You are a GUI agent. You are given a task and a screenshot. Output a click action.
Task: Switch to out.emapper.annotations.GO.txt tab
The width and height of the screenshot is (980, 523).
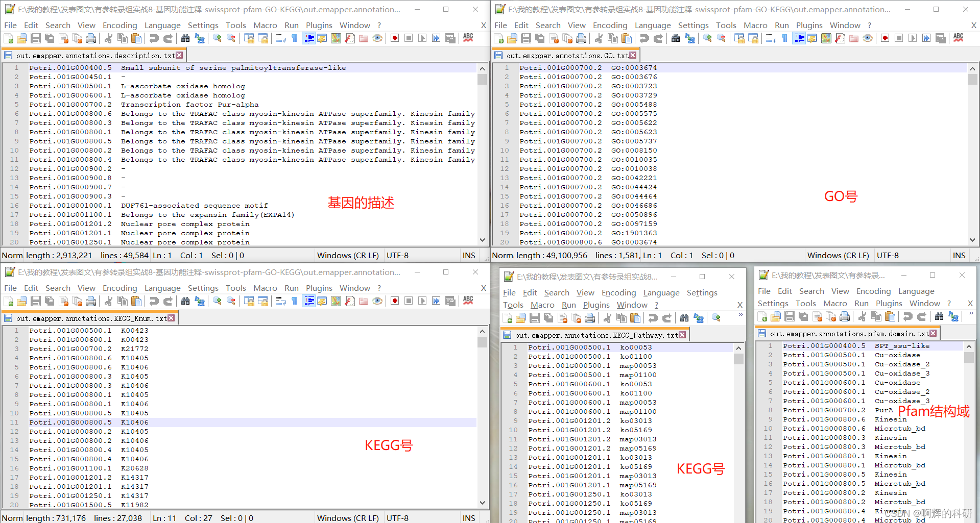[562, 55]
